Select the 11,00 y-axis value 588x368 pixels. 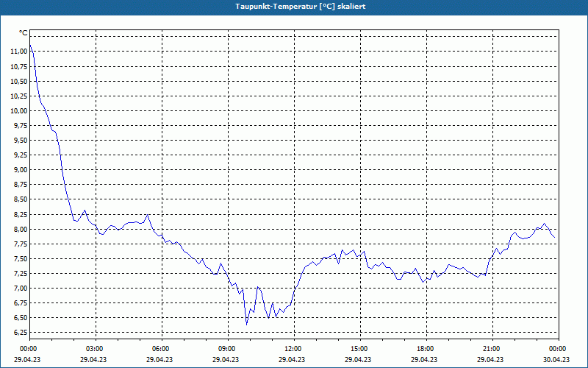click(x=19, y=52)
